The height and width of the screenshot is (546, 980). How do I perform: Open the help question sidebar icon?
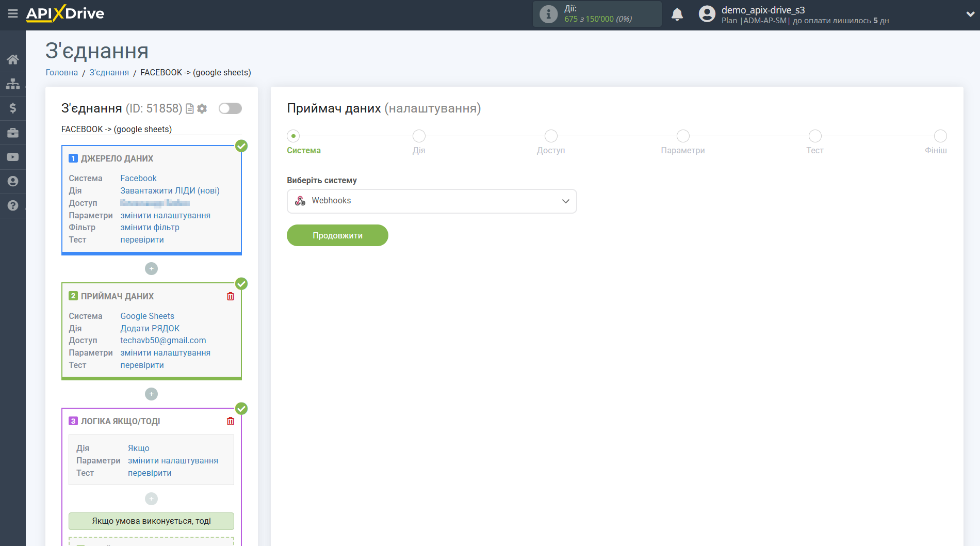coord(13,205)
